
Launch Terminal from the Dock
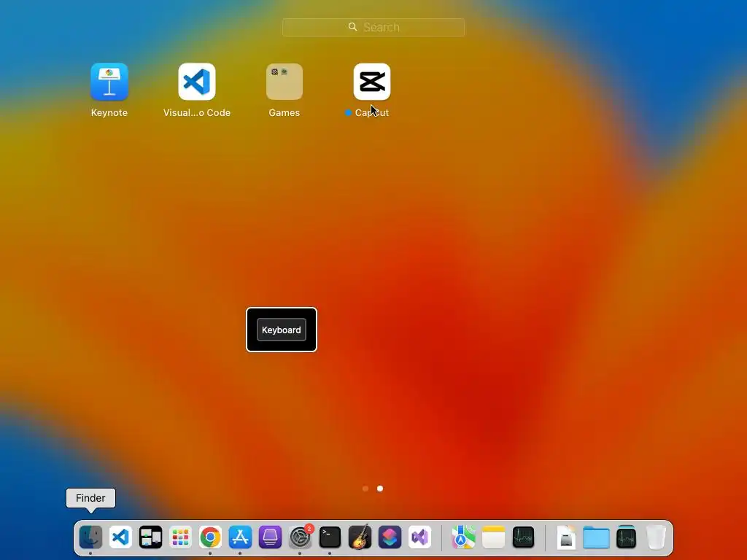[330, 537]
